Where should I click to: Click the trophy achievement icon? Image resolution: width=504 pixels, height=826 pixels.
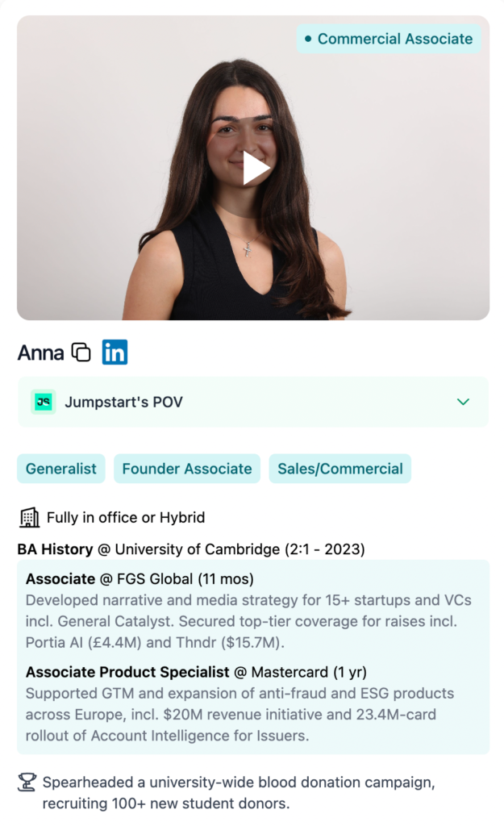[27, 782]
